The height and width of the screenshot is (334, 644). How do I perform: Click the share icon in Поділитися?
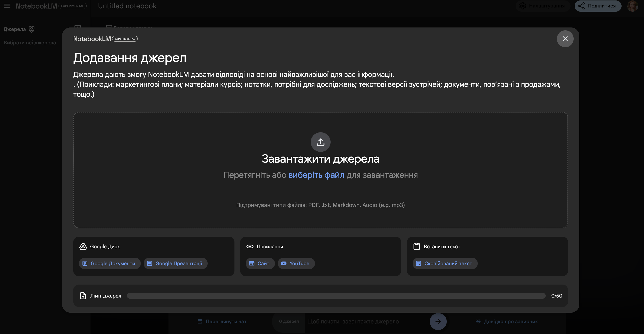(581, 6)
